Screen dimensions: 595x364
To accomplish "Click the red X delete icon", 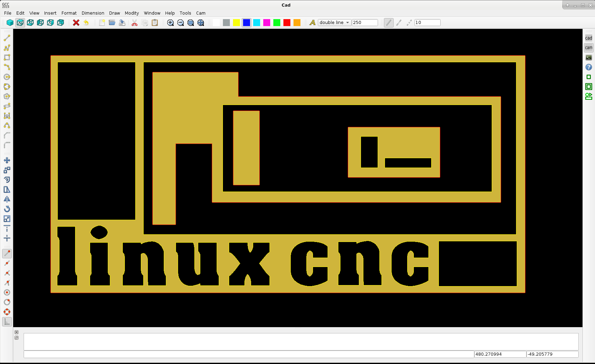I will click(x=76, y=23).
